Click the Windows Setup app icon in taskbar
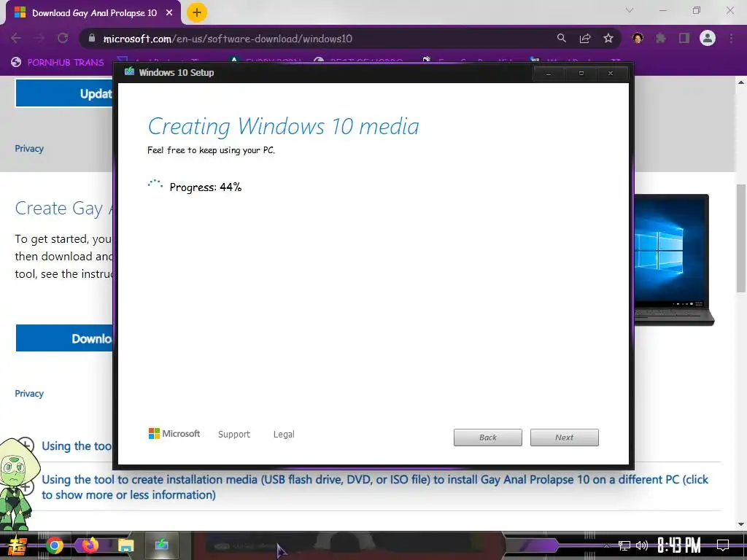Image resolution: width=747 pixels, height=560 pixels. click(161, 545)
